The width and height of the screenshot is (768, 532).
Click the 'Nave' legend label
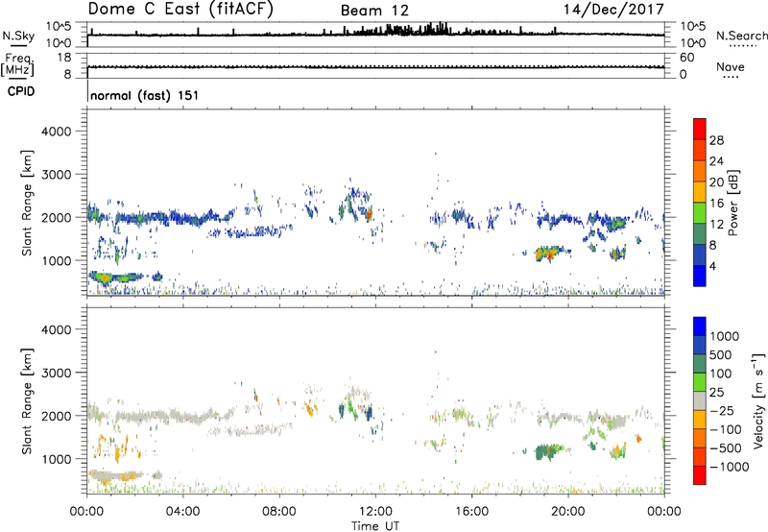[x=731, y=66]
